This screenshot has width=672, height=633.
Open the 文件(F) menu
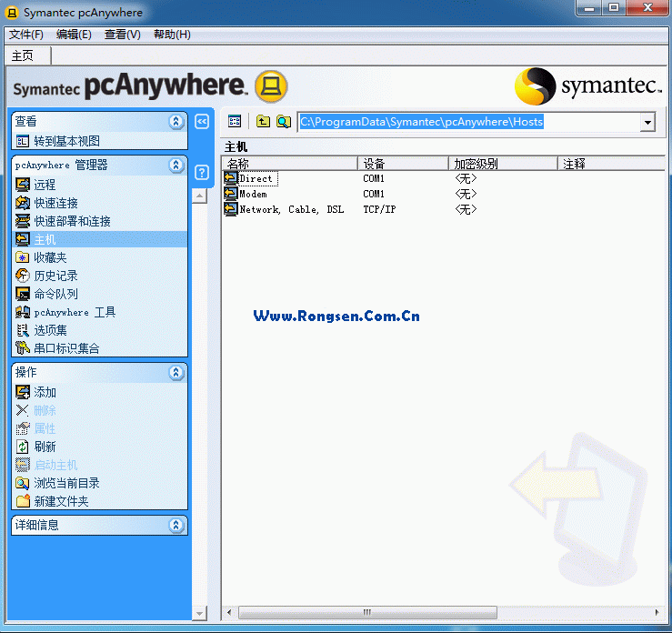click(x=26, y=35)
